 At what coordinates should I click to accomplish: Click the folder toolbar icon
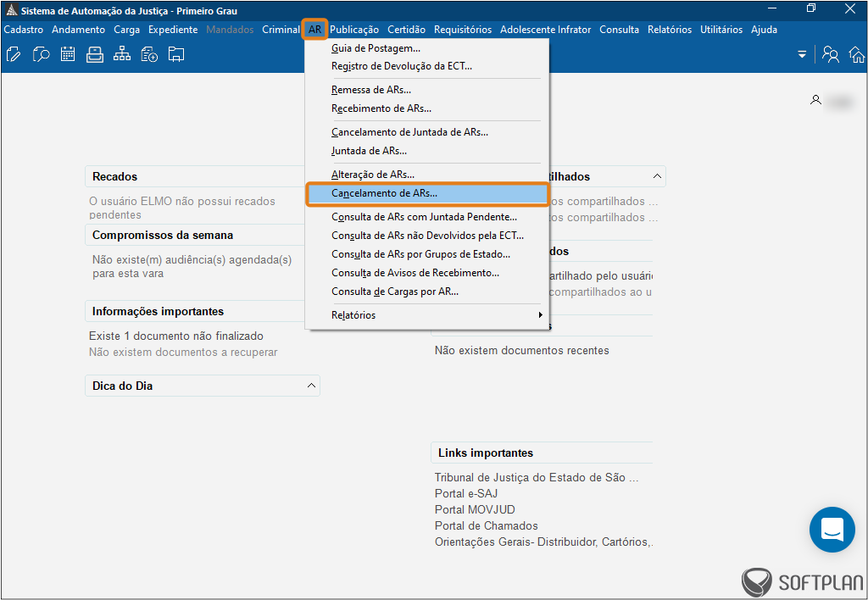176,54
